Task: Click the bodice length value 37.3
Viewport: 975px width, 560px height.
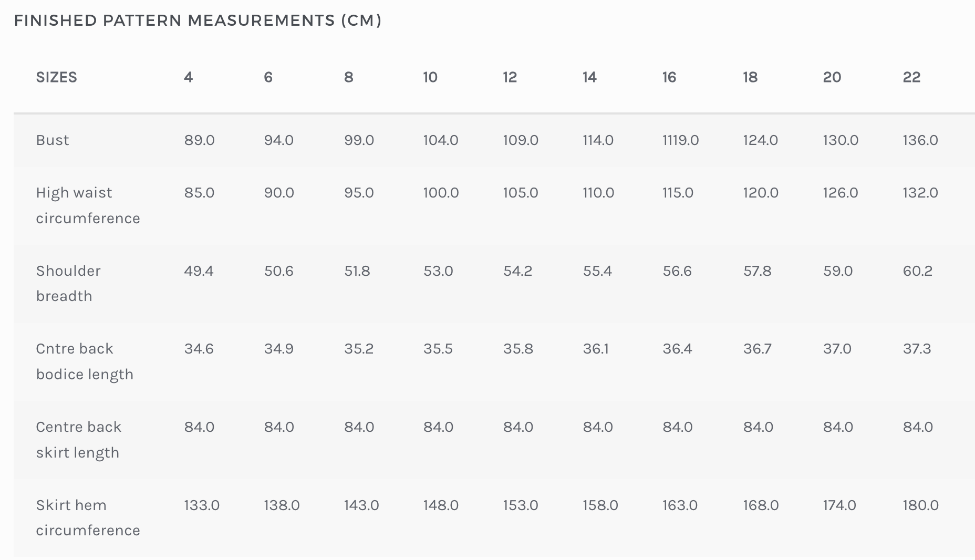Action: (x=917, y=349)
